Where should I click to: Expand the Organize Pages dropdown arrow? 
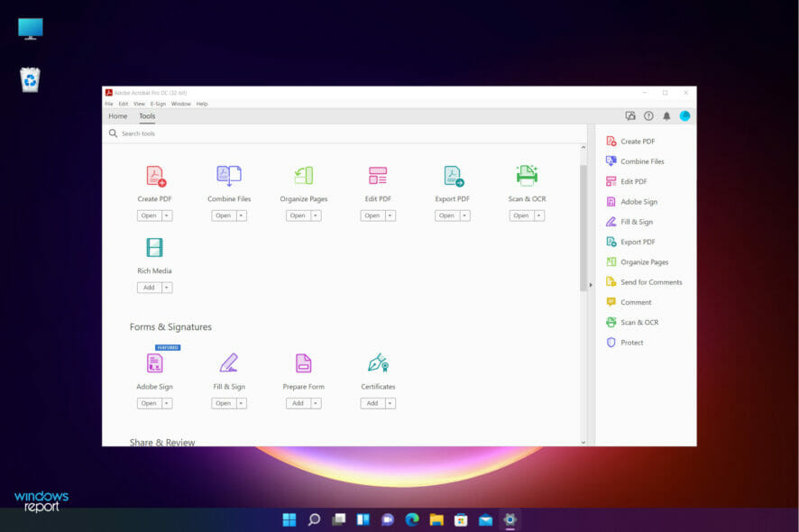coord(316,216)
